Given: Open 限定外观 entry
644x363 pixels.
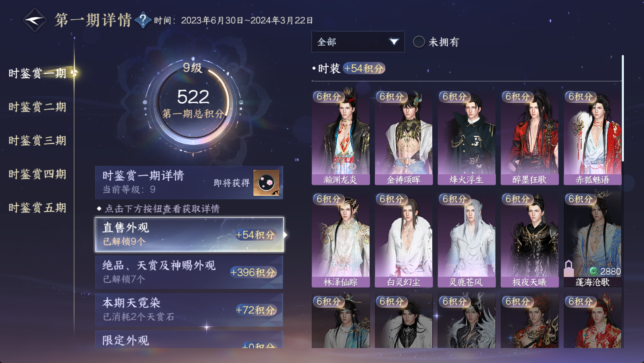Looking at the screenshot, I should [x=189, y=340].
